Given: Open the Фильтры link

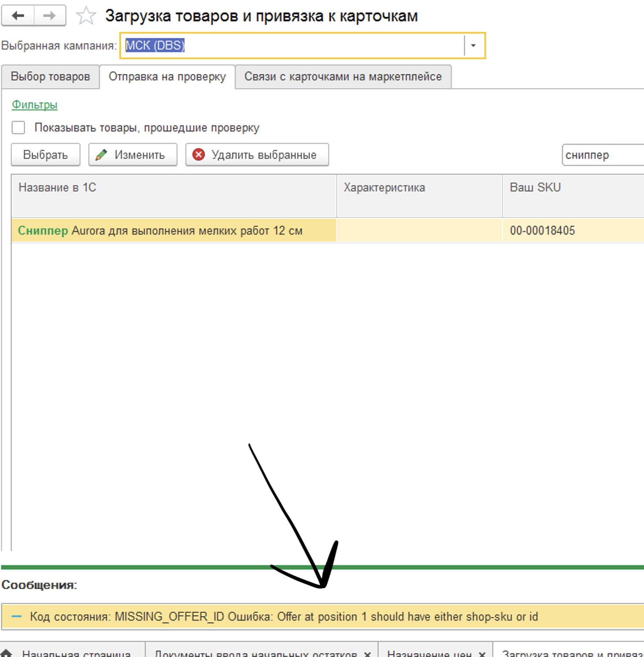Looking at the screenshot, I should [x=34, y=105].
